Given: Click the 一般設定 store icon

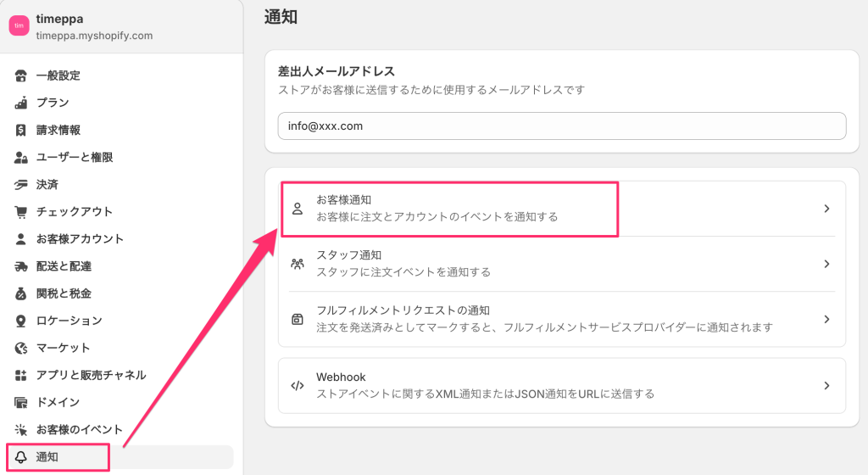Looking at the screenshot, I should [x=20, y=75].
